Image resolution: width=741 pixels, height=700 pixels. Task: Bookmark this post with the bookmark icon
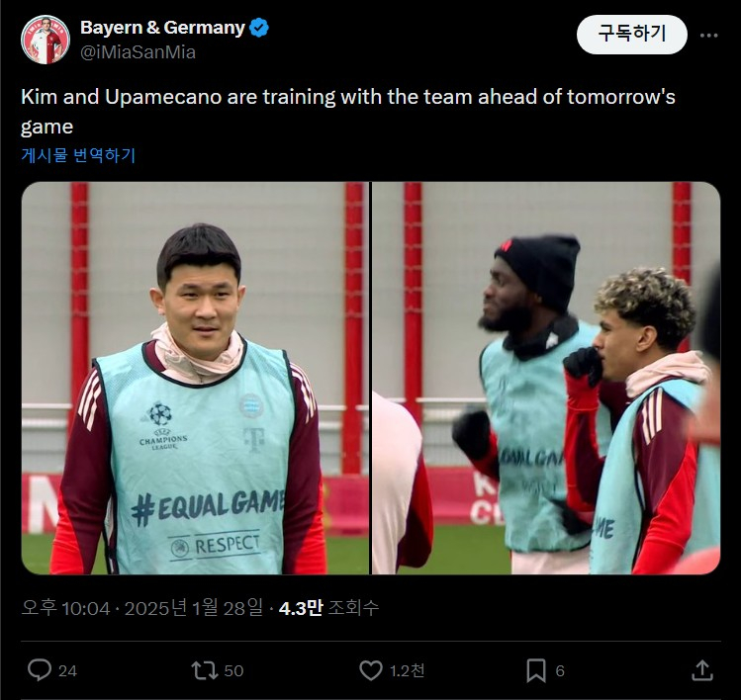pyautogui.click(x=536, y=670)
